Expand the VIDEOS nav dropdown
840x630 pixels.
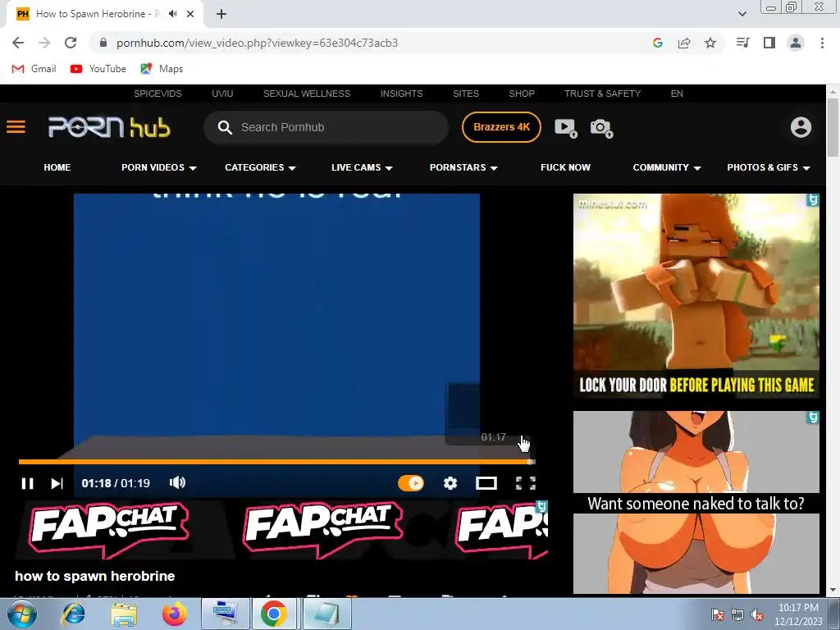point(158,167)
